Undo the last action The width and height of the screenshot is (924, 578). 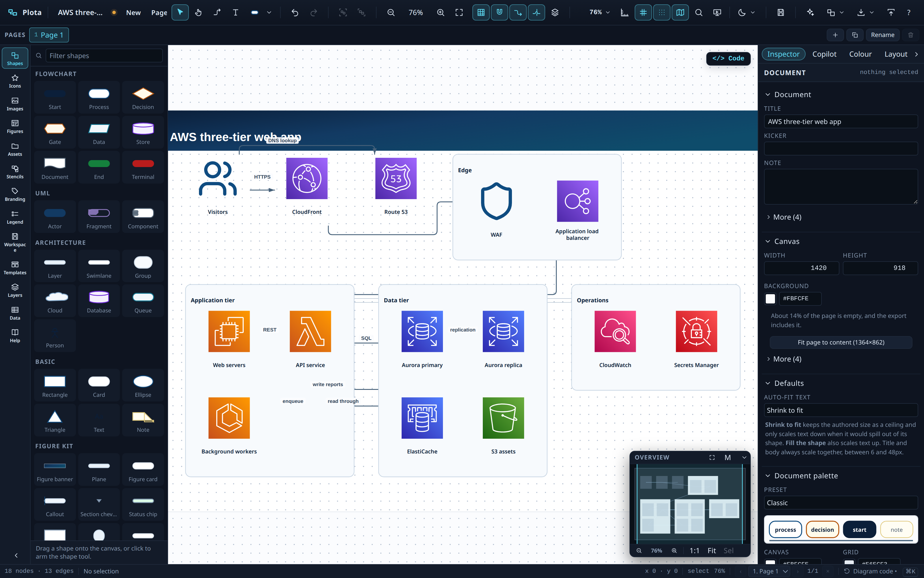(295, 13)
